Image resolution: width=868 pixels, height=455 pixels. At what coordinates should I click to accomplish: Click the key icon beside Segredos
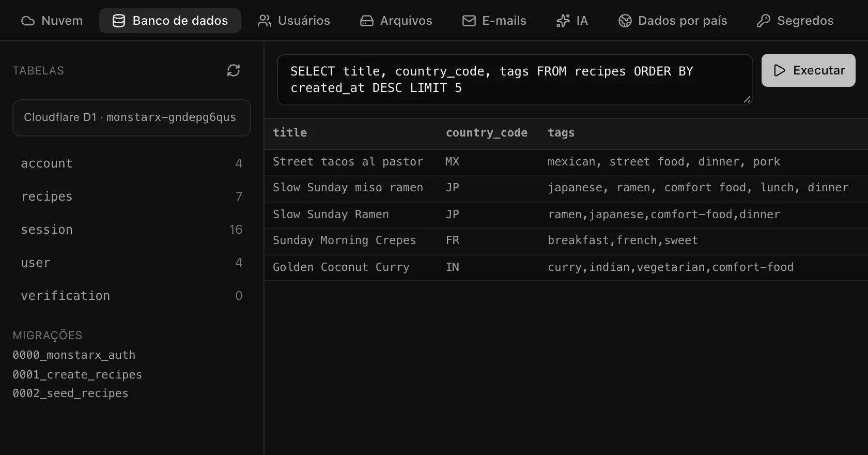tap(764, 21)
